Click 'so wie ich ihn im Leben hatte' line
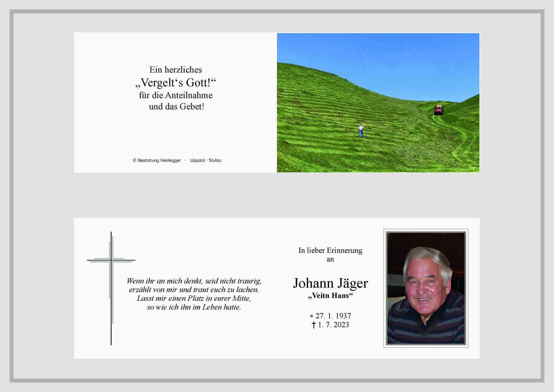Viewport: 554px width, 392px height. coord(194,307)
